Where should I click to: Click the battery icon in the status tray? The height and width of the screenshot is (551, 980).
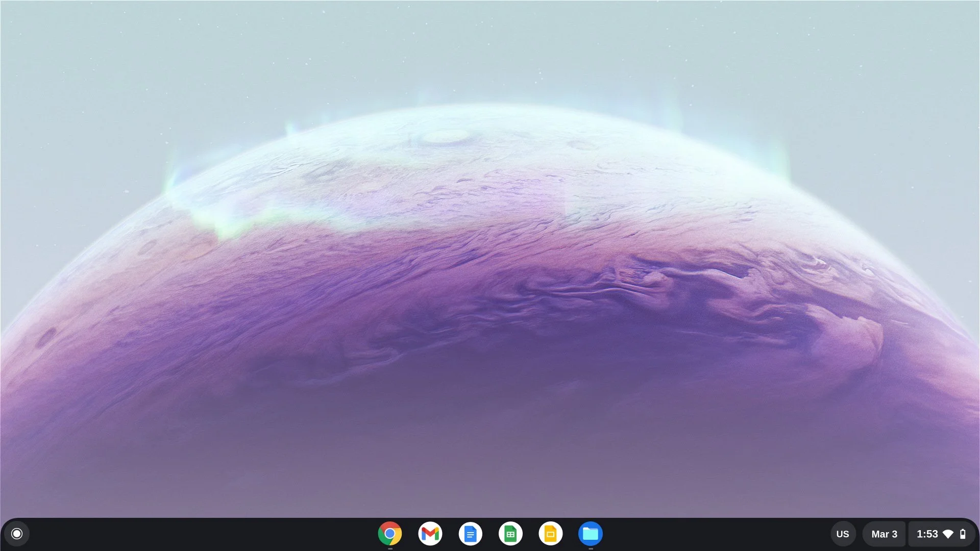[964, 534]
